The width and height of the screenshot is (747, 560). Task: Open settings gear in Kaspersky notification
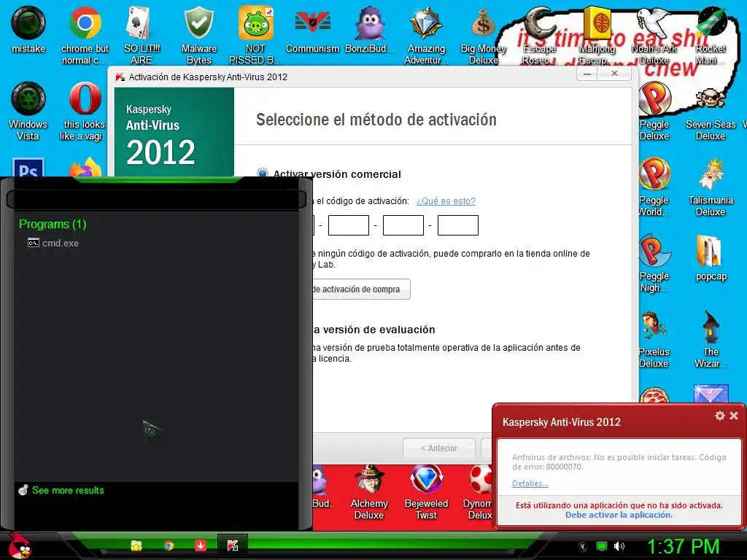click(x=720, y=416)
